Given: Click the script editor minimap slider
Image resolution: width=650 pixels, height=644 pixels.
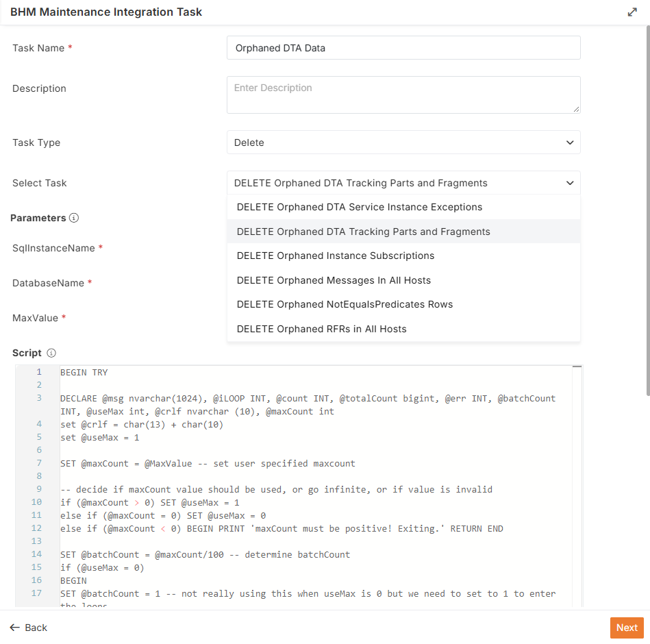Looking at the screenshot, I should coord(577,367).
